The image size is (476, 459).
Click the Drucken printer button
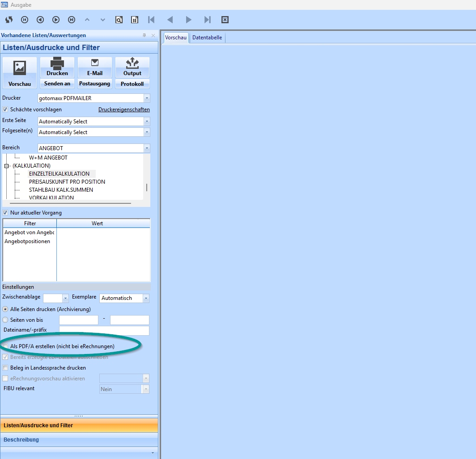click(x=57, y=67)
